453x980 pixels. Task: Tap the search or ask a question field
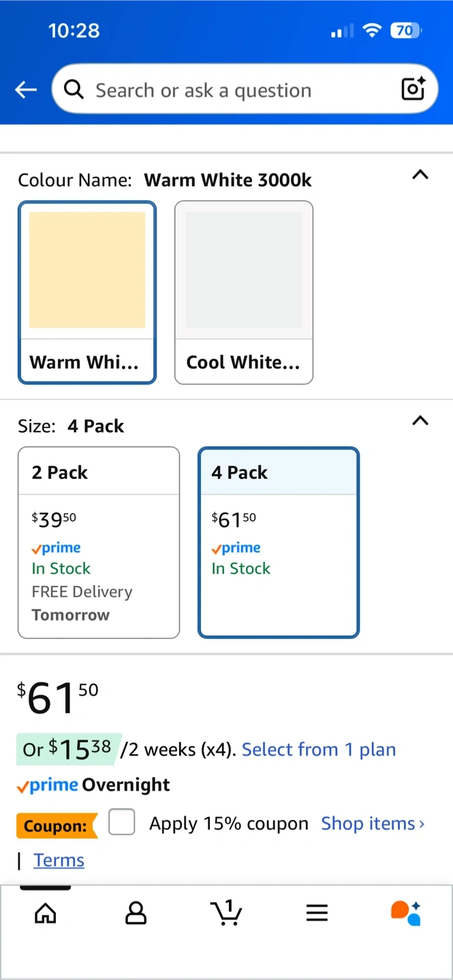point(232,90)
